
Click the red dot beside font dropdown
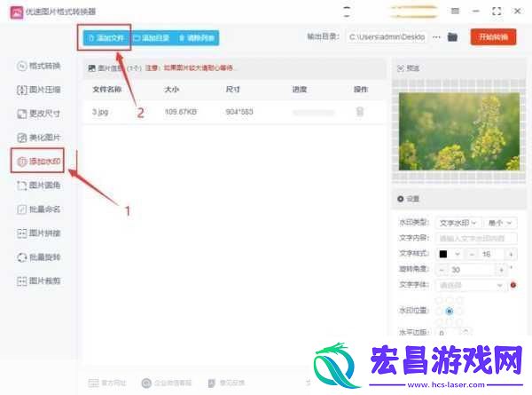pyautogui.click(x=513, y=285)
